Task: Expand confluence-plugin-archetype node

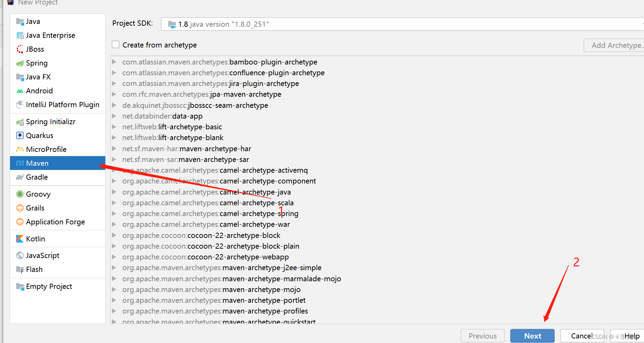Action: point(114,73)
